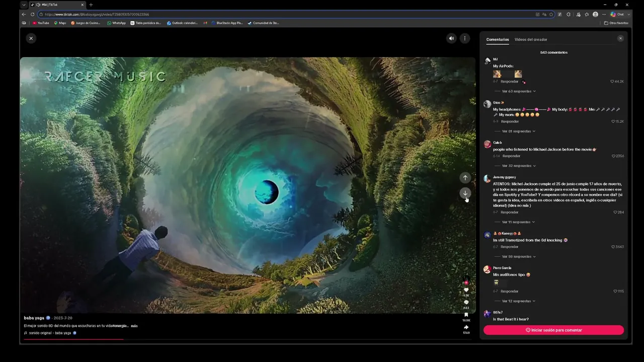644x362 pixels.
Task: Go to the previous video with up arrow
Action: (465, 177)
